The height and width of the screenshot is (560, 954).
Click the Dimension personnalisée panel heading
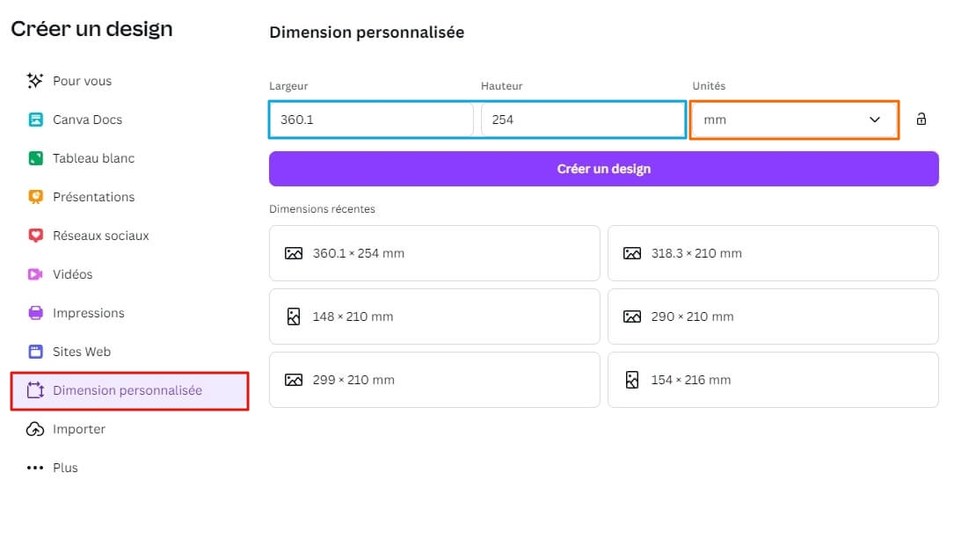tap(367, 33)
